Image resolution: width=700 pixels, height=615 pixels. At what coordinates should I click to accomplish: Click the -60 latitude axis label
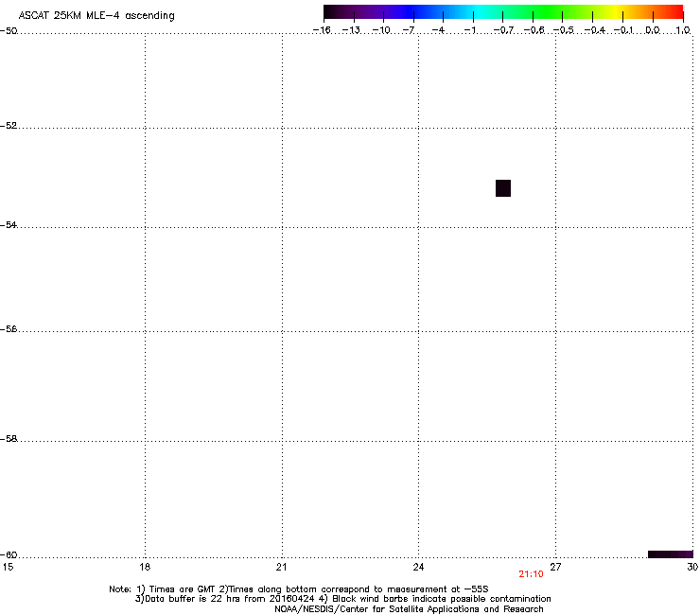(x=9, y=554)
